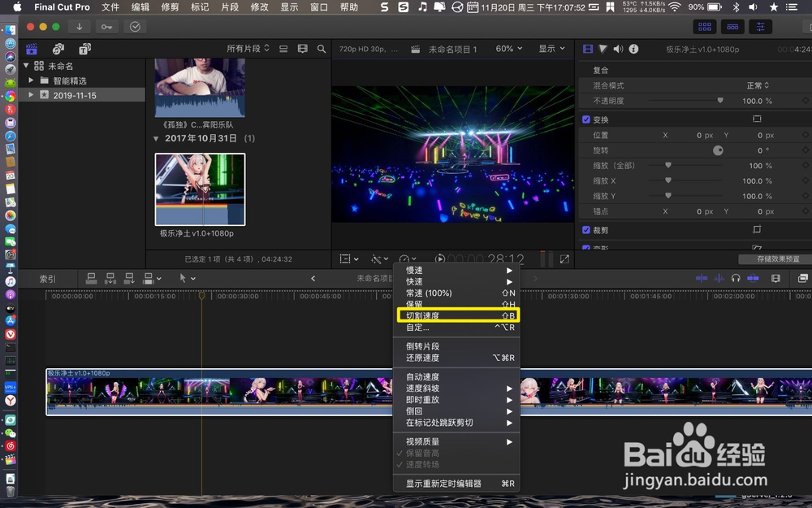Switch to video inspector filmstrip icon

(x=588, y=49)
